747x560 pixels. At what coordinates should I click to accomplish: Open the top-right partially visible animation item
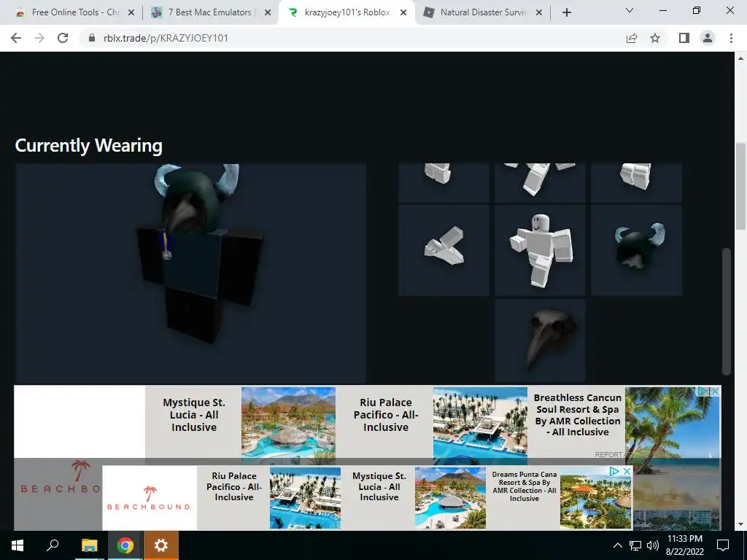pyautogui.click(x=636, y=183)
